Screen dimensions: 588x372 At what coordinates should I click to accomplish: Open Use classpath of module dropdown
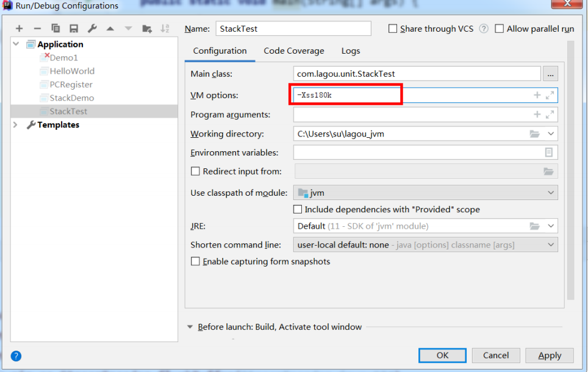[551, 193]
